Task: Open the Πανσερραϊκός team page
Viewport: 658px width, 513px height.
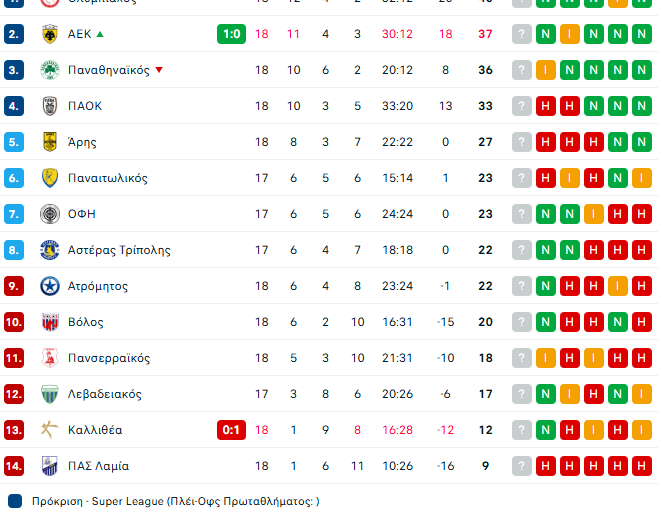Action: 108,358
